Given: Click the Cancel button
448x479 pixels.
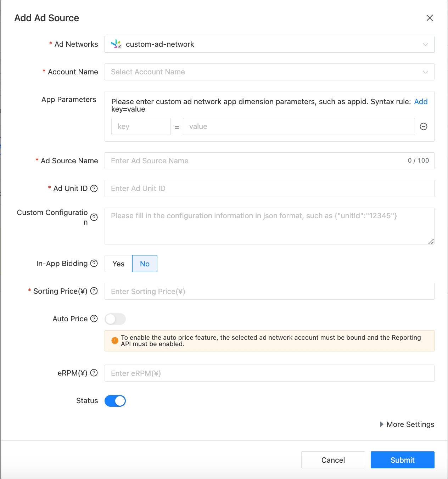Looking at the screenshot, I should coord(333,460).
